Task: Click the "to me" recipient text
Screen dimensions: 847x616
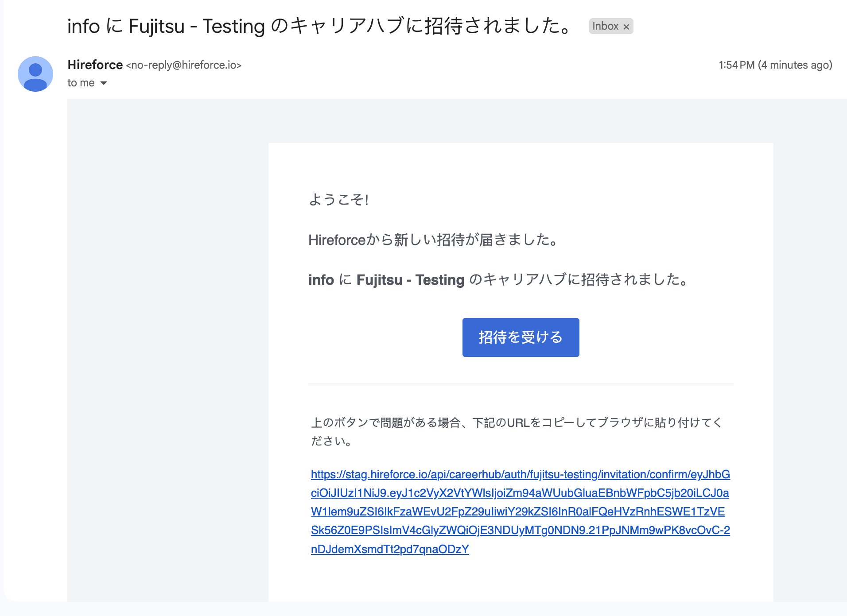Action: point(81,83)
